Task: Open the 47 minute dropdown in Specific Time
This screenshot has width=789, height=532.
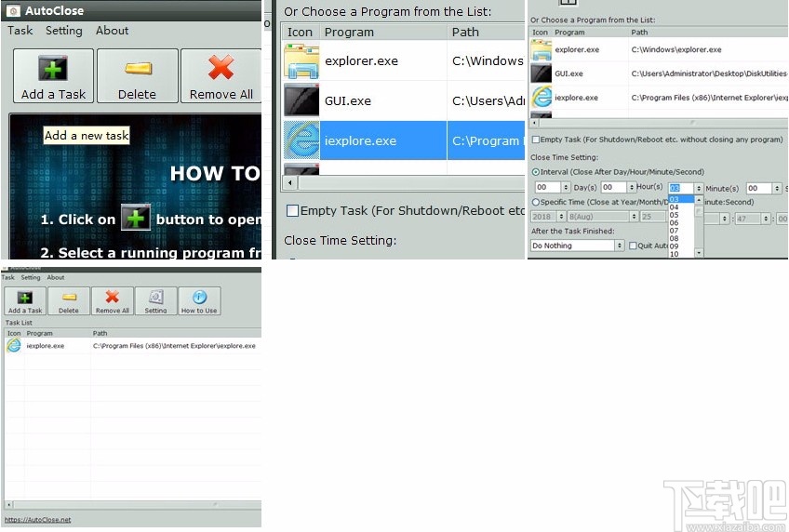Action: 766,219
